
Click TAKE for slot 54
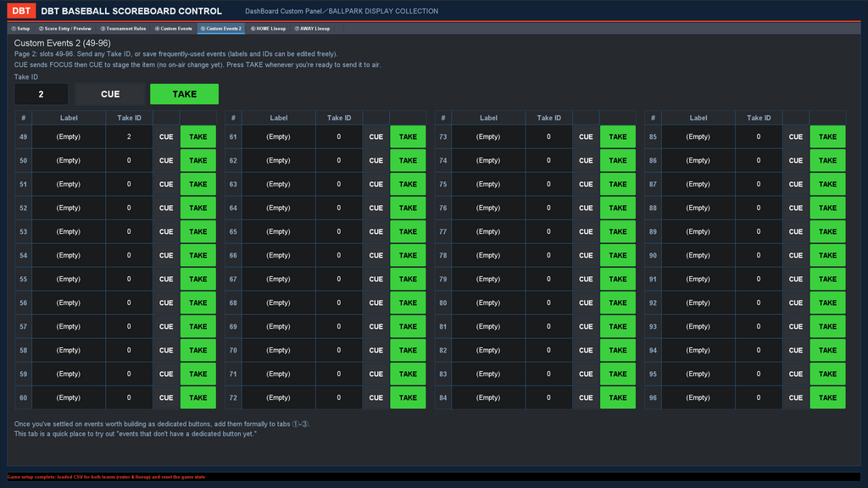tap(198, 256)
